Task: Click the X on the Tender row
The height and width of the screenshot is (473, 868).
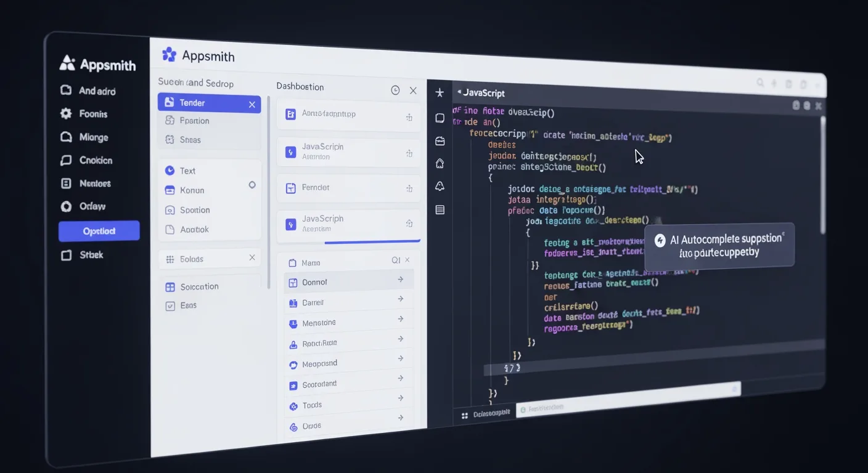Action: coord(252,105)
